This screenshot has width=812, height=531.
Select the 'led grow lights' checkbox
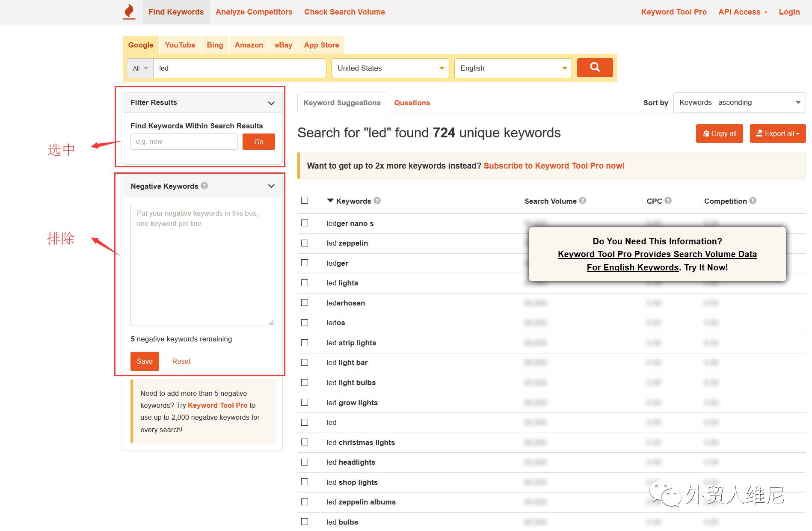tap(305, 402)
